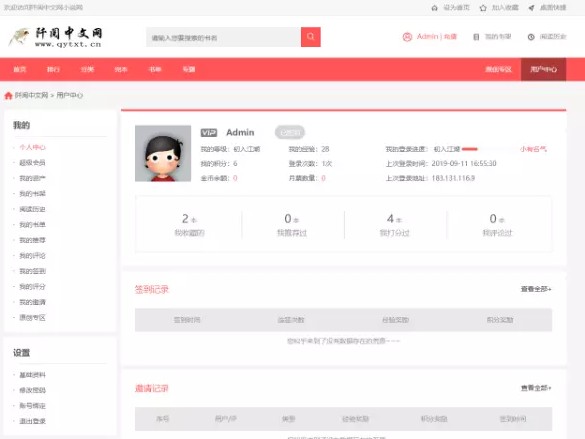
Task: Click 查看全部 link in 邀请记录 section
Action: (536, 388)
